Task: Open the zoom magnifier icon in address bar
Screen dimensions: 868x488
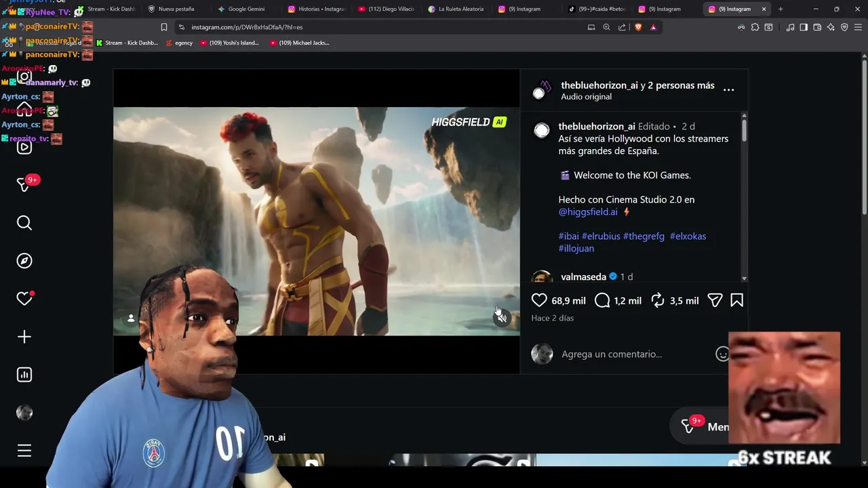Action: [x=606, y=27]
